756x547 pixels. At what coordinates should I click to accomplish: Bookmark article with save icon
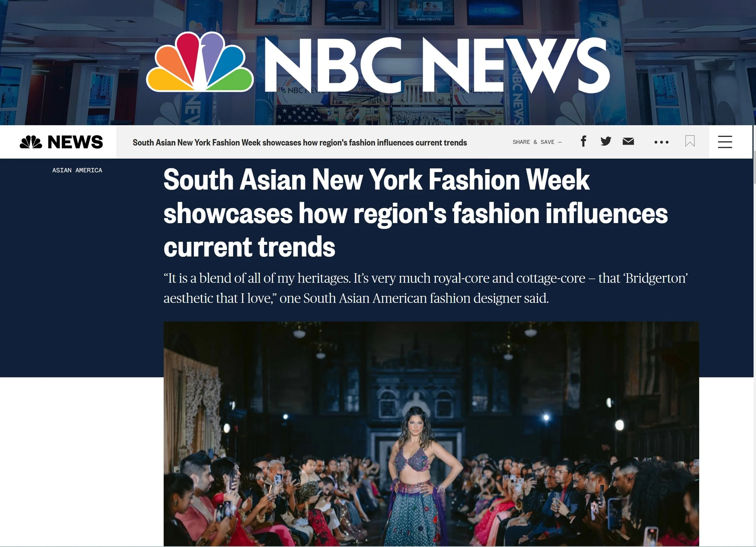(690, 141)
